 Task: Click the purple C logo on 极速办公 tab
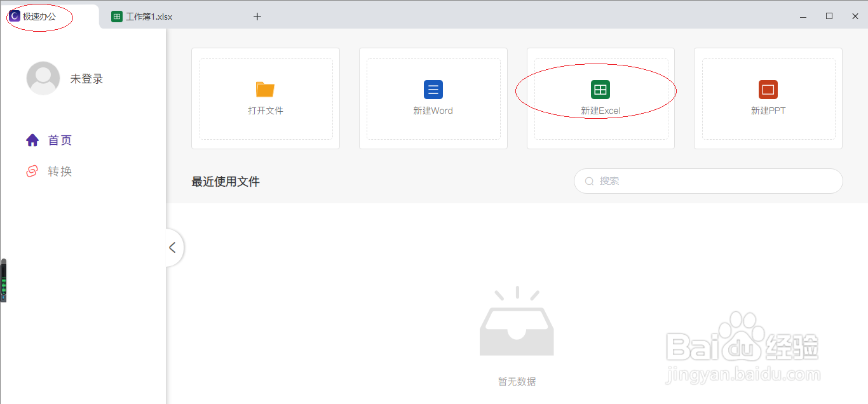15,16
